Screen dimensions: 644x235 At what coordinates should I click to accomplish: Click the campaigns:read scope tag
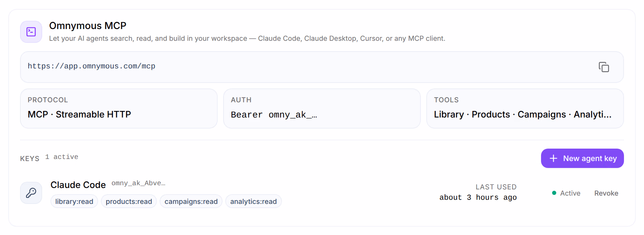(x=191, y=201)
